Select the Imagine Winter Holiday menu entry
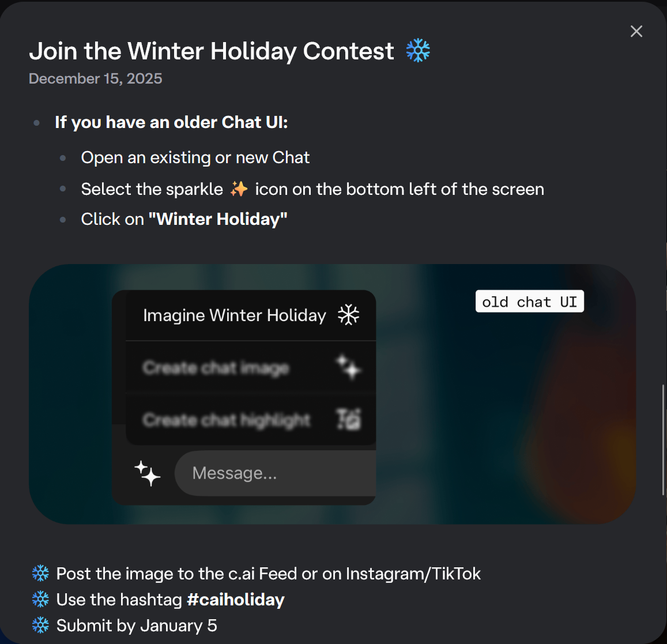 pyautogui.click(x=251, y=315)
